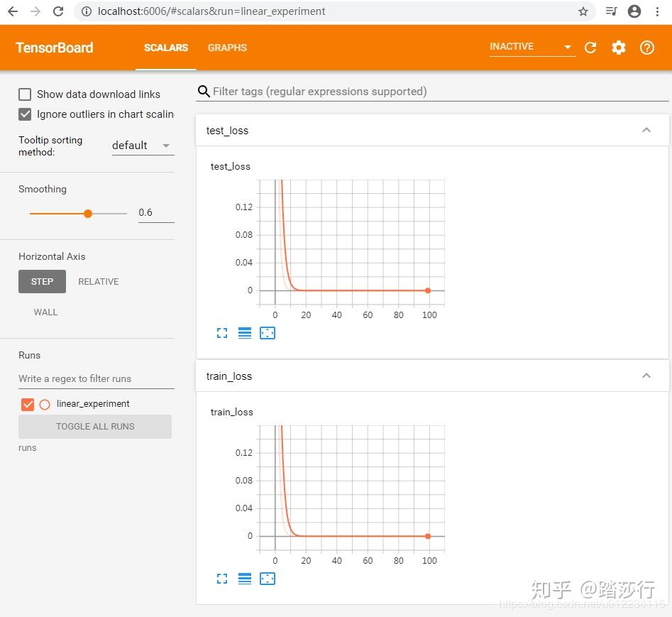Adjust the Smoothing slider

[87, 213]
